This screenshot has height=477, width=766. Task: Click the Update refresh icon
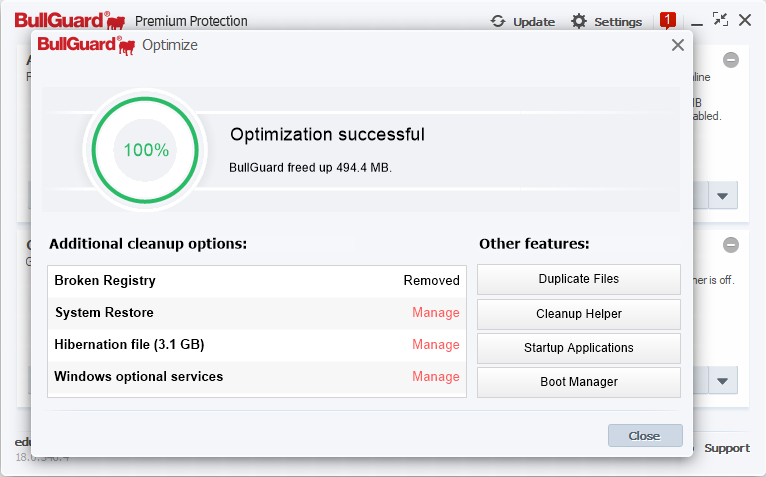tap(498, 21)
